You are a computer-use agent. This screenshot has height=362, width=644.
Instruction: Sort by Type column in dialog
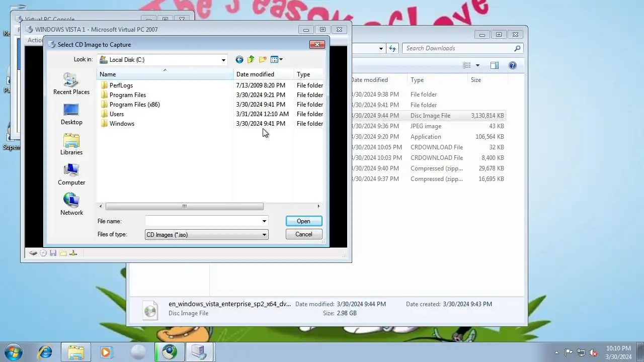pos(308,74)
